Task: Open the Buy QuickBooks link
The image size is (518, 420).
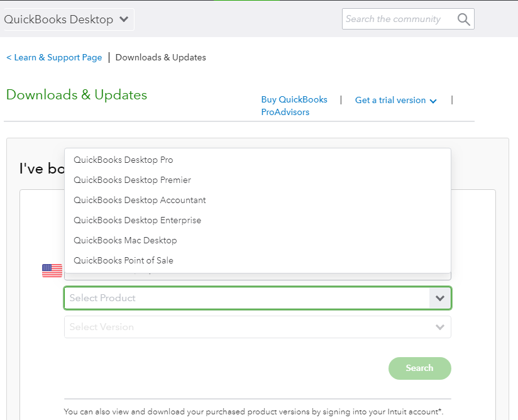Action: tap(294, 100)
